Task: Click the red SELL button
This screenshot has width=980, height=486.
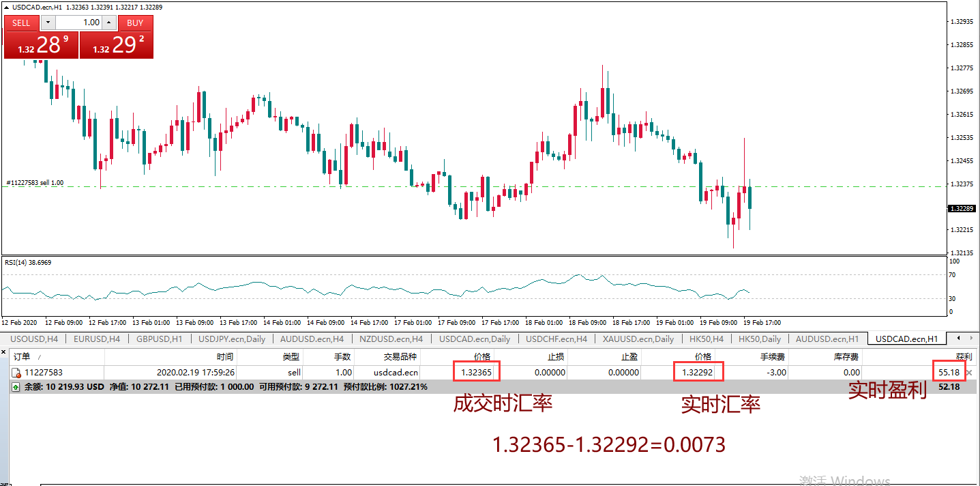Action: [21, 23]
